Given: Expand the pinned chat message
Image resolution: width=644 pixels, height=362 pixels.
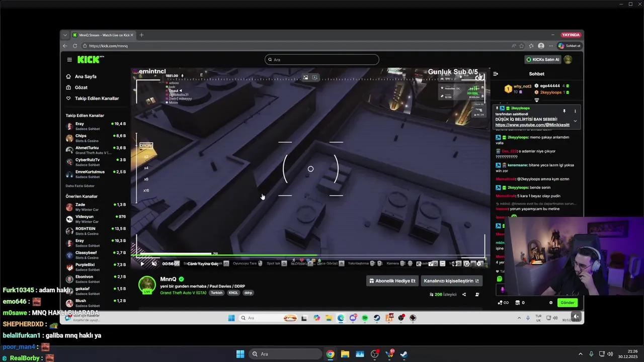Looking at the screenshot, I should tap(575, 121).
